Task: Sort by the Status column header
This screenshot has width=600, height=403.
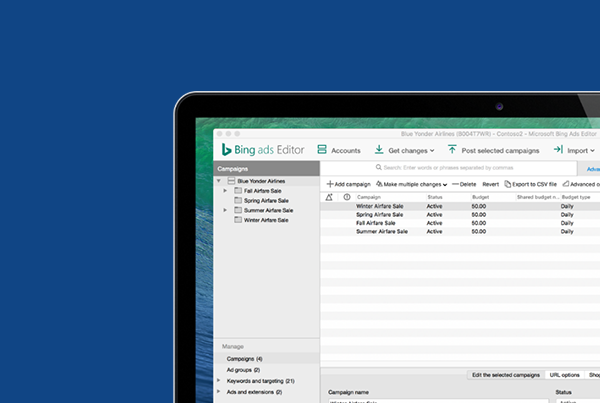Action: point(435,197)
